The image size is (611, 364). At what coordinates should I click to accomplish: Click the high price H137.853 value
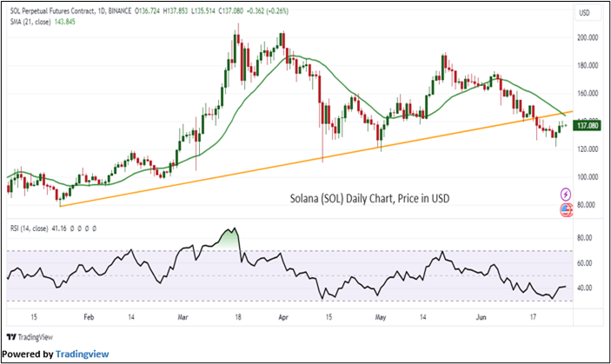(176, 11)
